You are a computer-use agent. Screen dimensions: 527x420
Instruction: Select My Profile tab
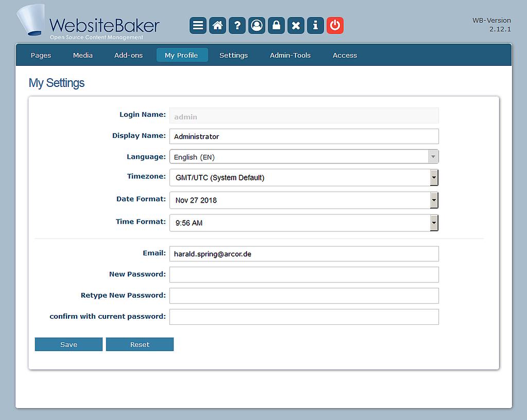tap(182, 55)
